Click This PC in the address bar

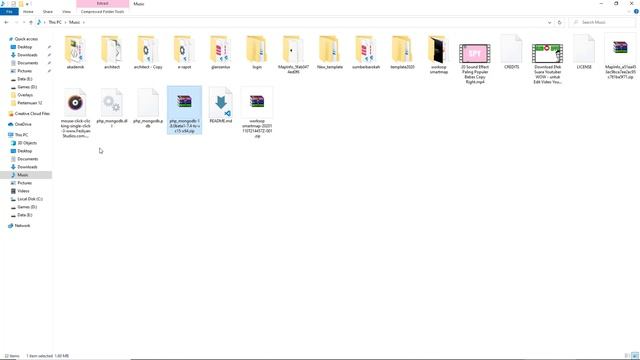point(55,22)
